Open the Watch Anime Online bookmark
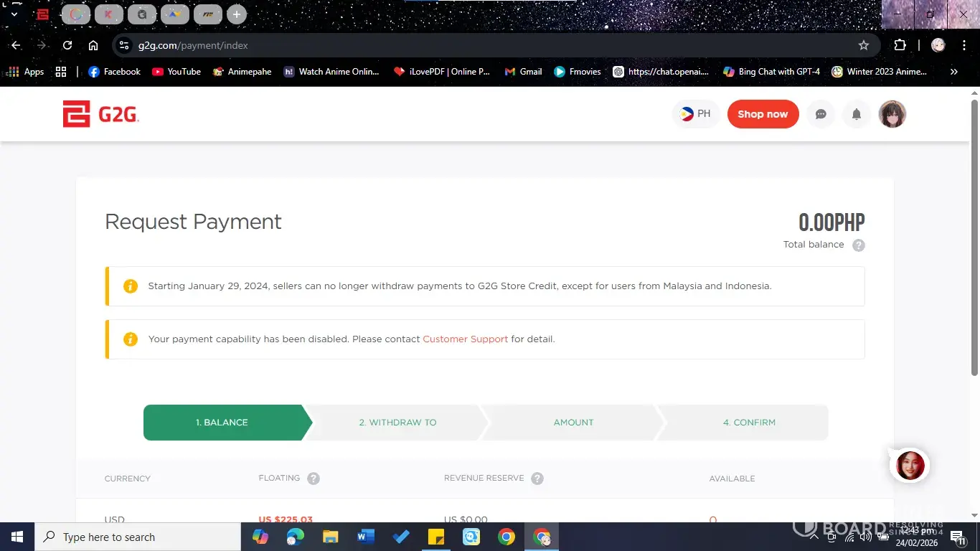980x551 pixels. point(331,72)
